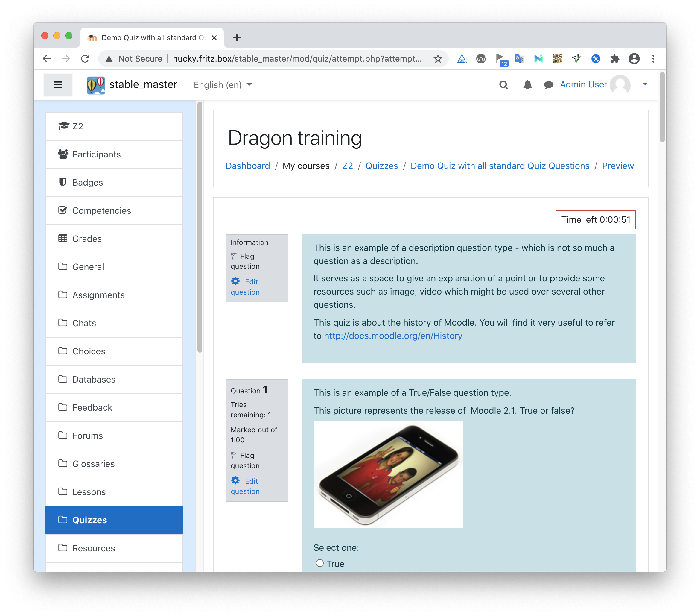This screenshot has width=700, height=616.
Task: Open the notifications bell icon
Action: pos(527,85)
